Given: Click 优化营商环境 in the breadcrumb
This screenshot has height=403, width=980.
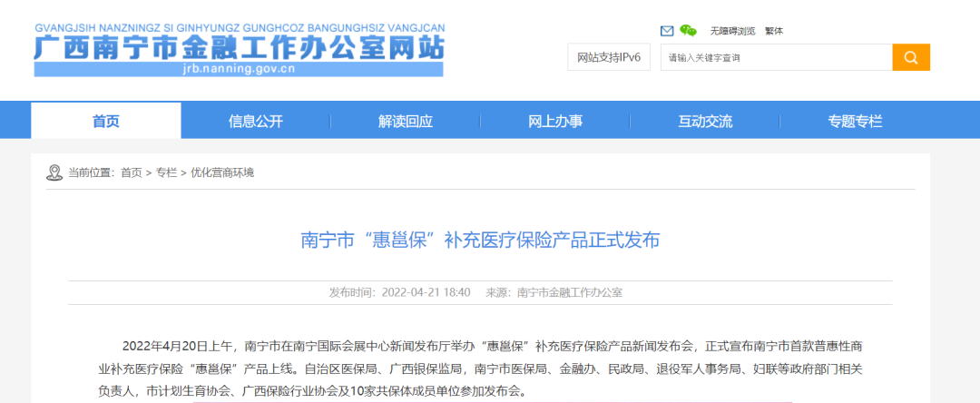Looking at the screenshot, I should [x=222, y=173].
